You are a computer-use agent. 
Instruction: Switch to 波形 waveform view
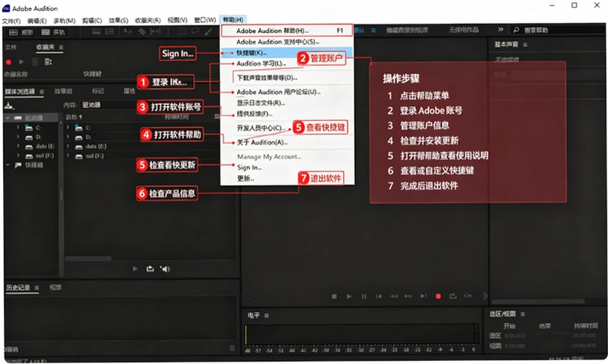pos(21,32)
